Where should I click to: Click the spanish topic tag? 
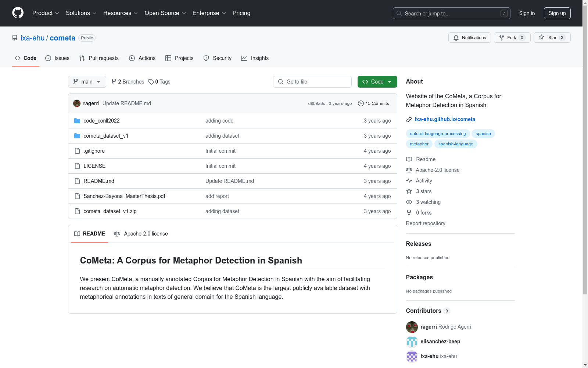click(483, 134)
